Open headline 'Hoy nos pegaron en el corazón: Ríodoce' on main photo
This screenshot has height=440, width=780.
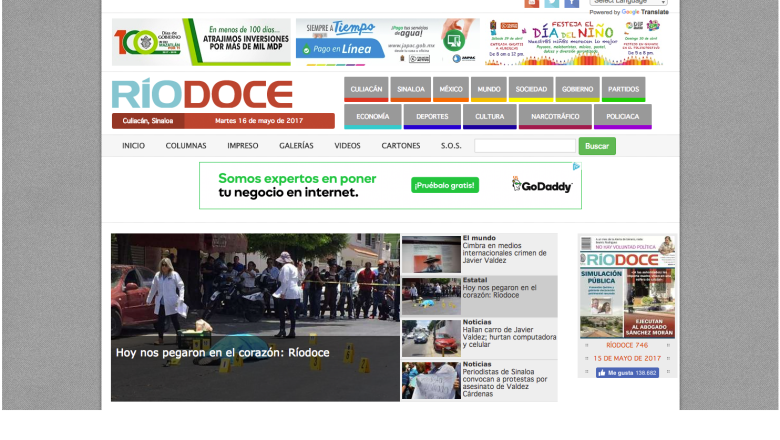click(x=222, y=352)
